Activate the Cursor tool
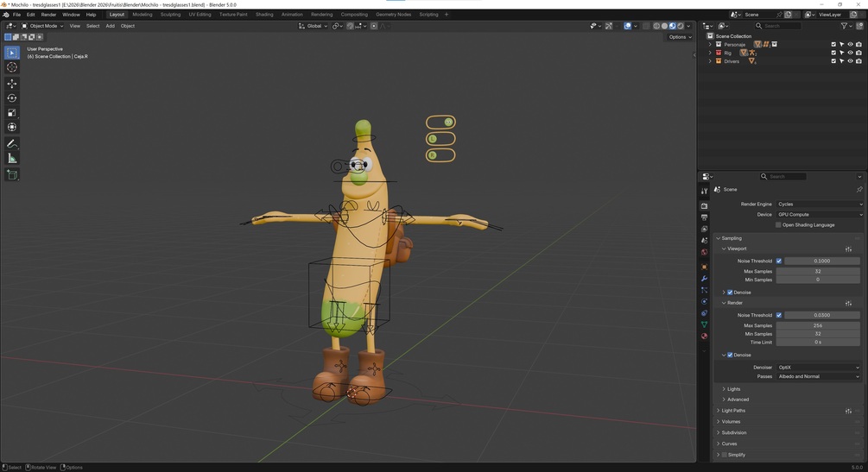This screenshot has height=472, width=868. [11, 67]
